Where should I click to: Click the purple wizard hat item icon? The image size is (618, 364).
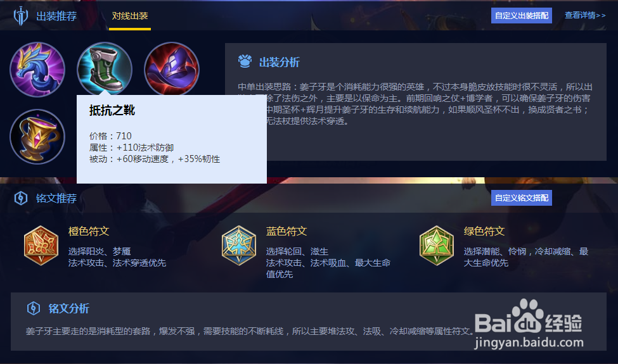pos(172,69)
